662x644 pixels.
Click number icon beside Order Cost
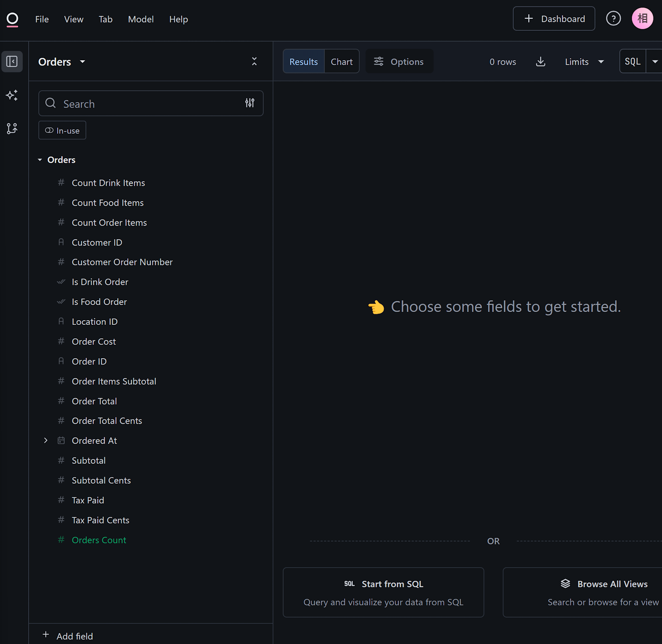click(x=61, y=341)
